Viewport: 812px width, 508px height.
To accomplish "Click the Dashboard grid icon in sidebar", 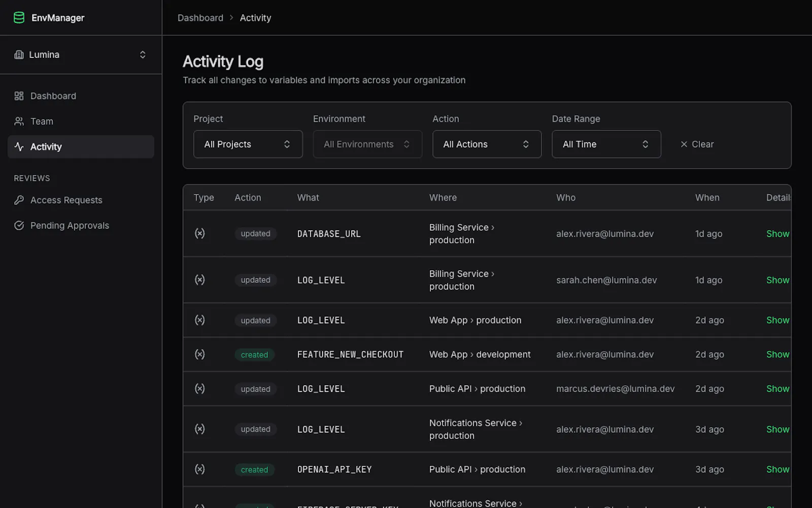I will pyautogui.click(x=19, y=96).
